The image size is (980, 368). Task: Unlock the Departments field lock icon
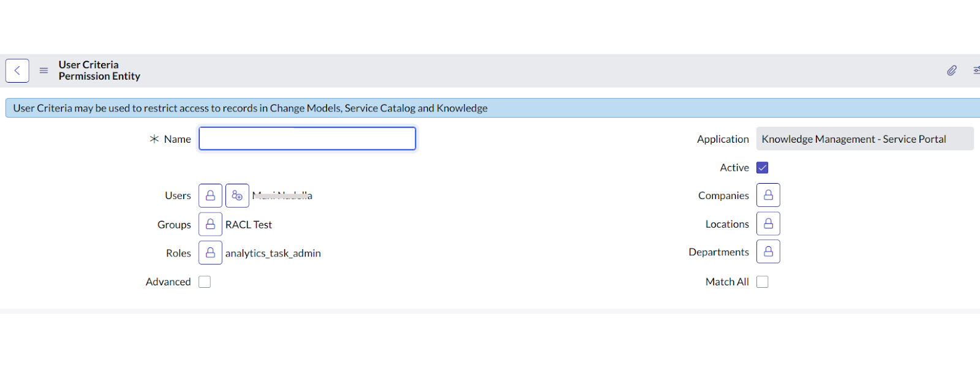[x=768, y=252]
